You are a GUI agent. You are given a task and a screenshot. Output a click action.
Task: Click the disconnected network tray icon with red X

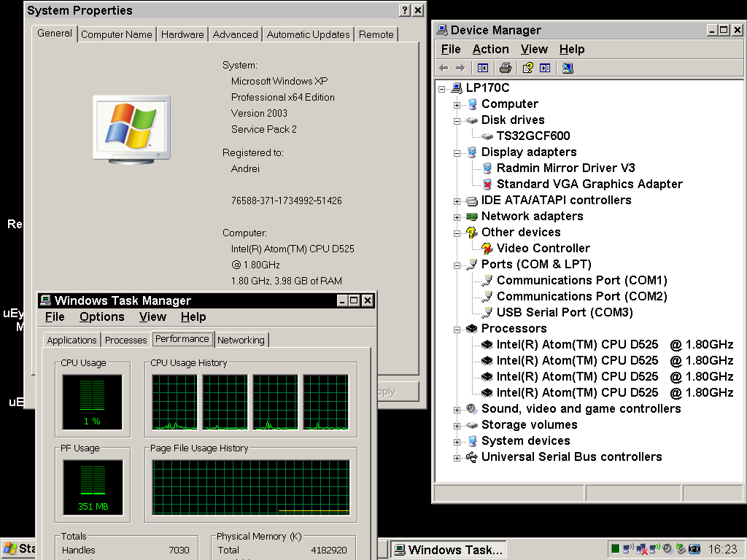pos(641,549)
